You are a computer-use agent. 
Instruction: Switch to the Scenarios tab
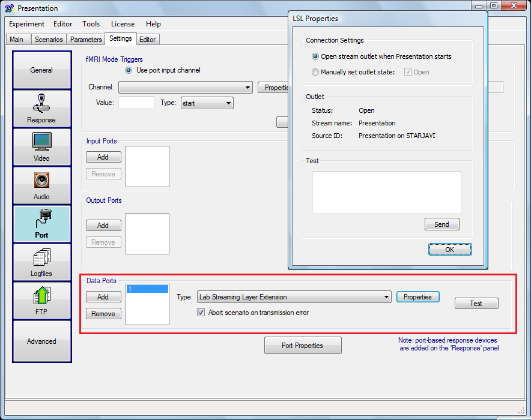[49, 40]
